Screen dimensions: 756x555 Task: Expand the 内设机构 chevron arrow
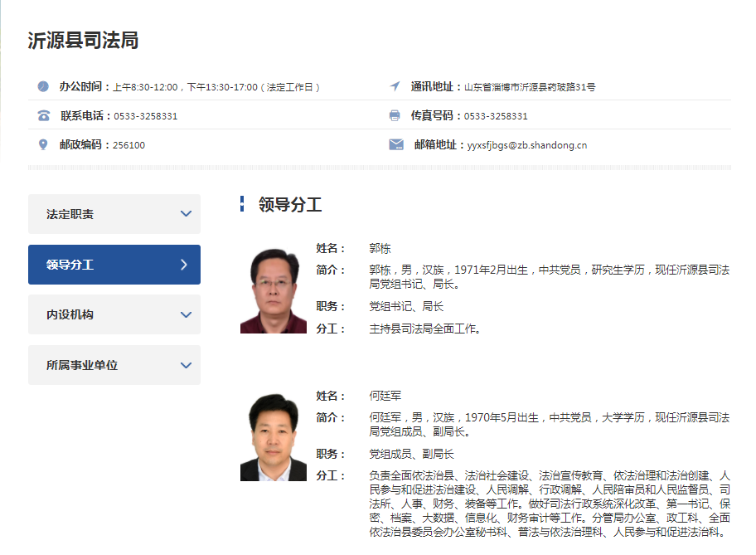[186, 315]
